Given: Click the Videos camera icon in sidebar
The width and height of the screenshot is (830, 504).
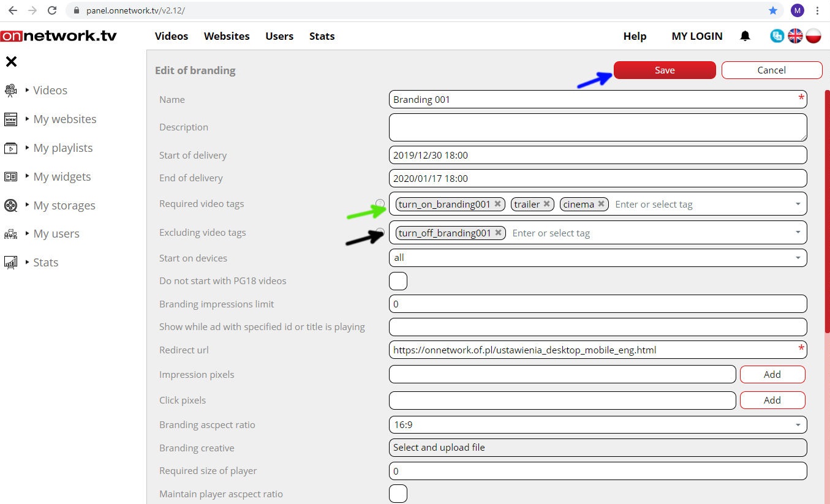Looking at the screenshot, I should click(10, 91).
